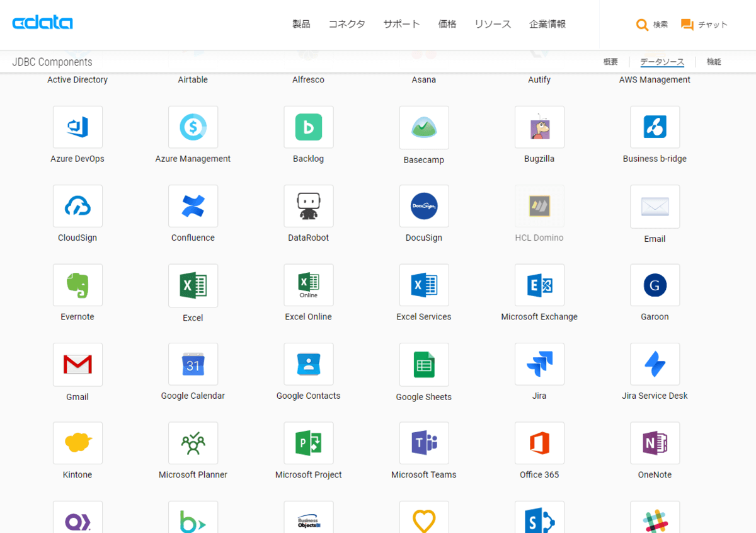Click the Bugzilla bug icon
Viewport: 756px width, 533px height.
(x=539, y=127)
